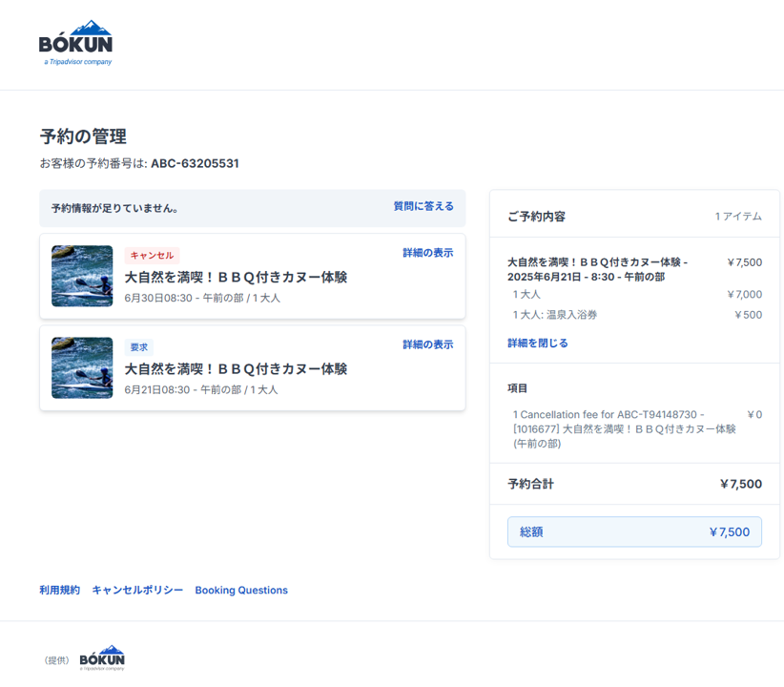Collapse the summary with 詳細を閉じる

[537, 343]
